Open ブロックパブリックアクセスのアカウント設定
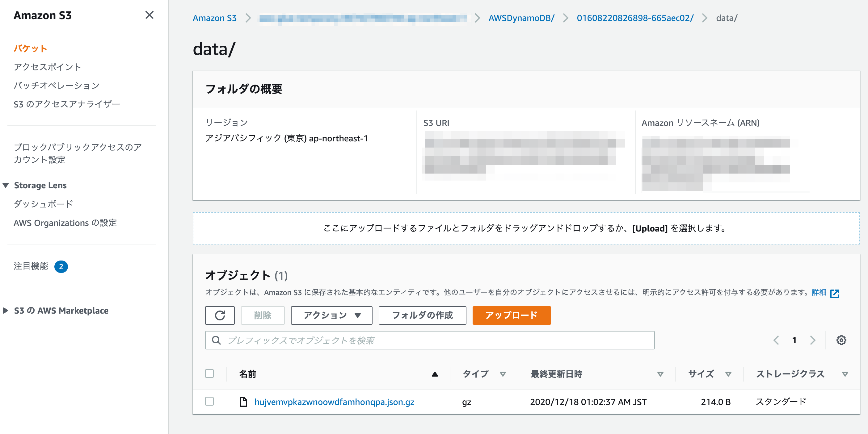Screen dimensions: 868x434 78,153
